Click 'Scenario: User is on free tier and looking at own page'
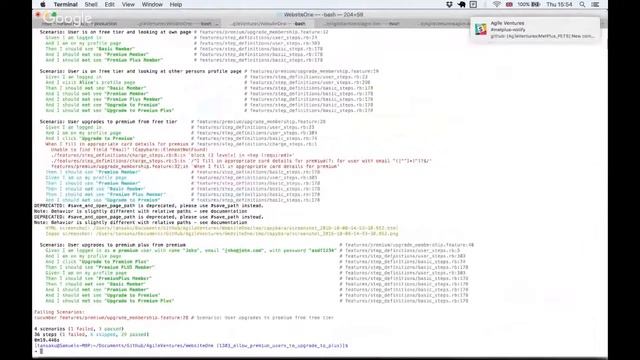This screenshot has height=360, width=640. 115,32
